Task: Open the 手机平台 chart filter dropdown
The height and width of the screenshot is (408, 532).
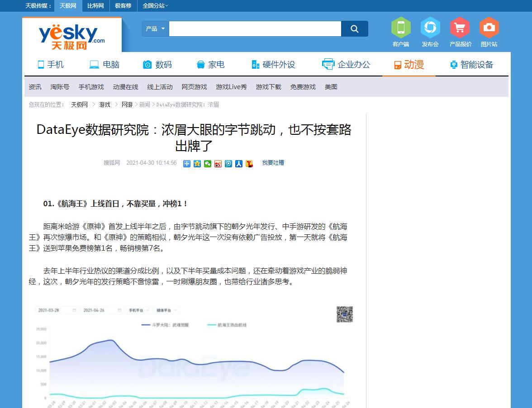Action: point(138,310)
